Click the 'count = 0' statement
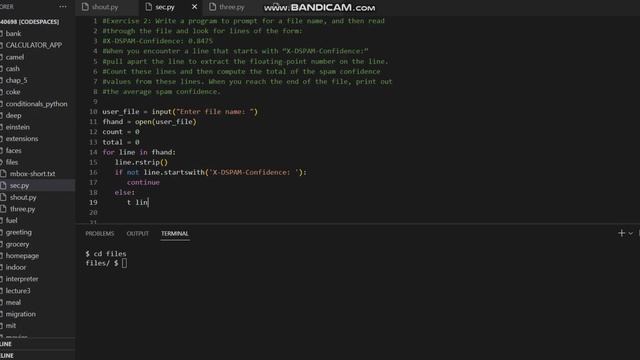The height and width of the screenshot is (360, 640). click(121, 132)
